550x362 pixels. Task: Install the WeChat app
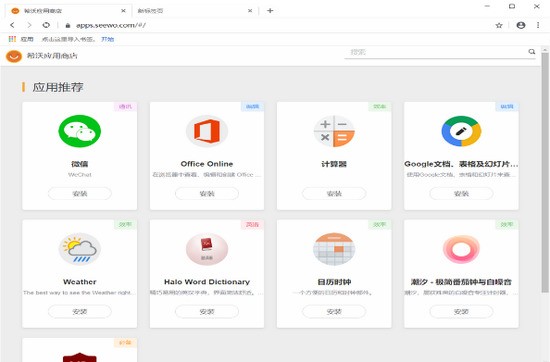click(80, 194)
